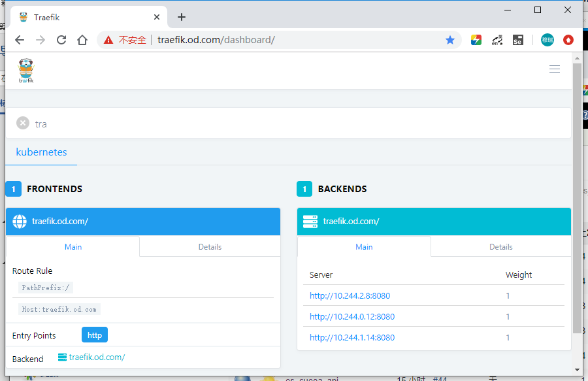
Task: Click the http entry point badge
Action: click(x=95, y=335)
